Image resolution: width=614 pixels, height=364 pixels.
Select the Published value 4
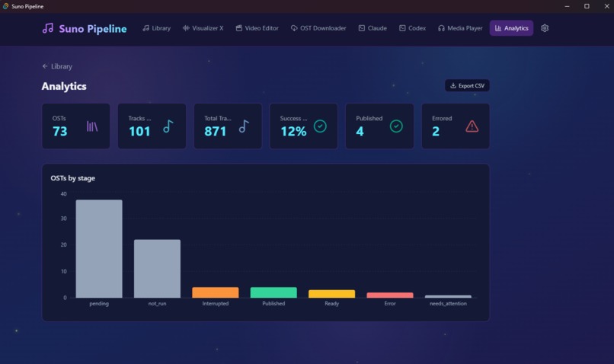pyautogui.click(x=360, y=131)
